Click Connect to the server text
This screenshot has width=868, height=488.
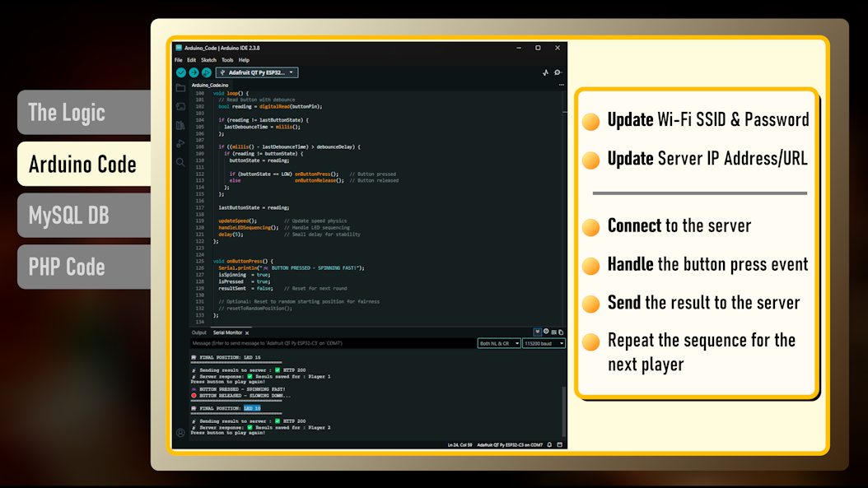[x=679, y=225]
